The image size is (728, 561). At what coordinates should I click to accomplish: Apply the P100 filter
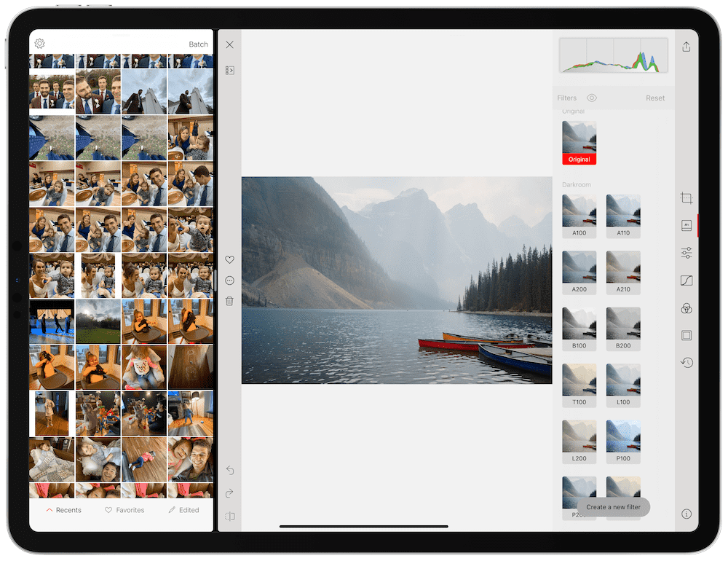(623, 442)
